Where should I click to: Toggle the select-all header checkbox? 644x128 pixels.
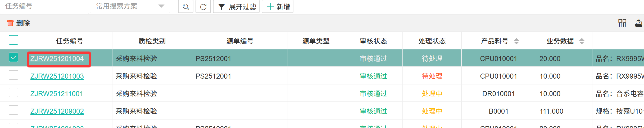13,40
